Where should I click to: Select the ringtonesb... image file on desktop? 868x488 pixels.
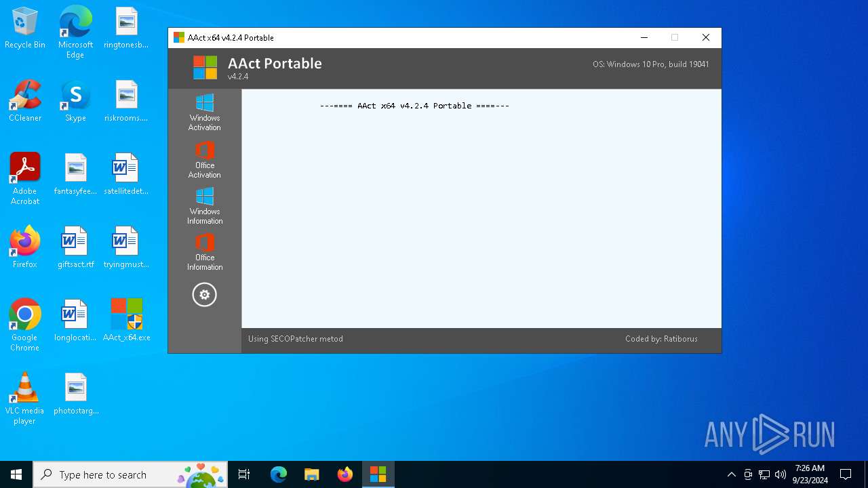126,28
